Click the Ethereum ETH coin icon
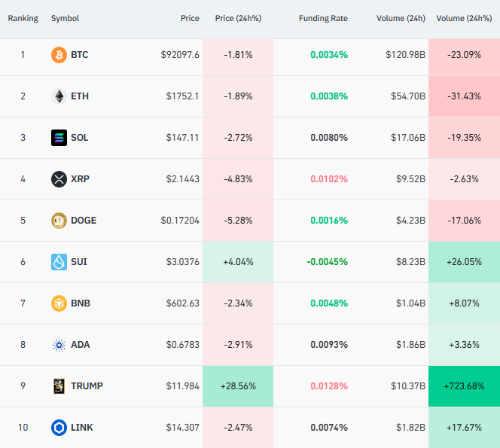 click(59, 96)
